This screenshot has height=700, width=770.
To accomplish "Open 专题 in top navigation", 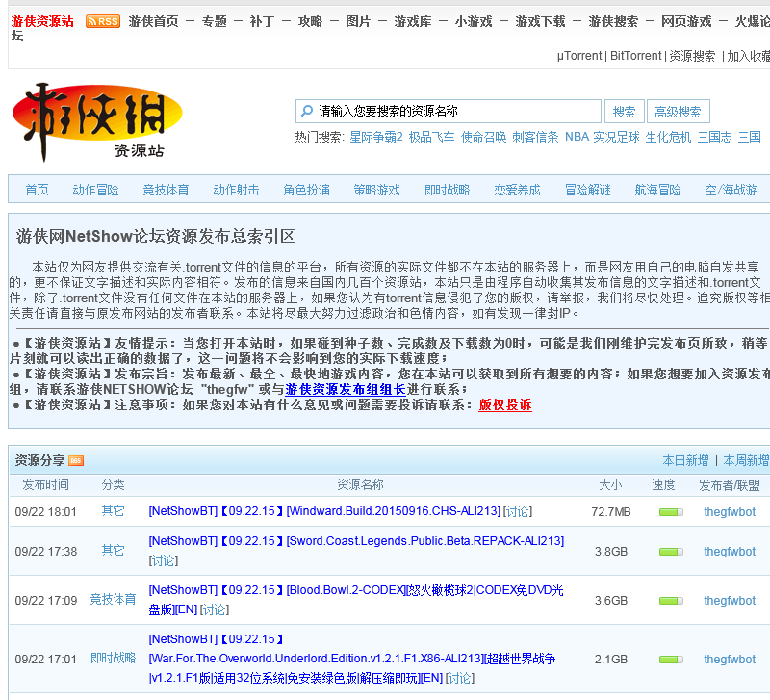I will pos(214,21).
